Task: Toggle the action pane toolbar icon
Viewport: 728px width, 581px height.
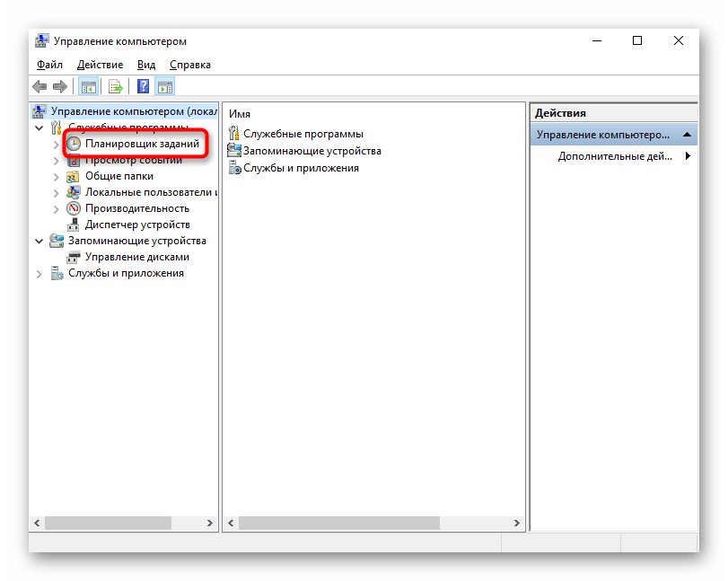Action: click(164, 87)
